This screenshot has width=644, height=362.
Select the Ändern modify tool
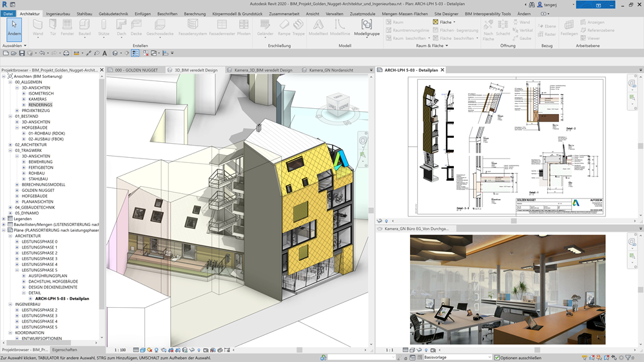(x=14, y=28)
